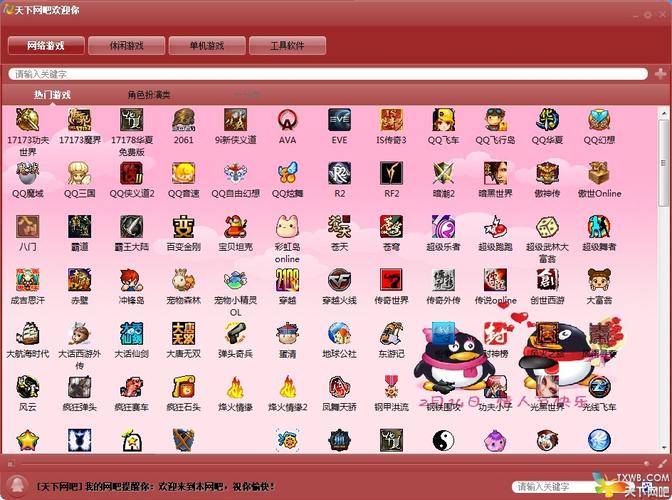The width and height of the screenshot is (672, 500).
Task: Open the 地球公社 game icon
Action: (339, 334)
